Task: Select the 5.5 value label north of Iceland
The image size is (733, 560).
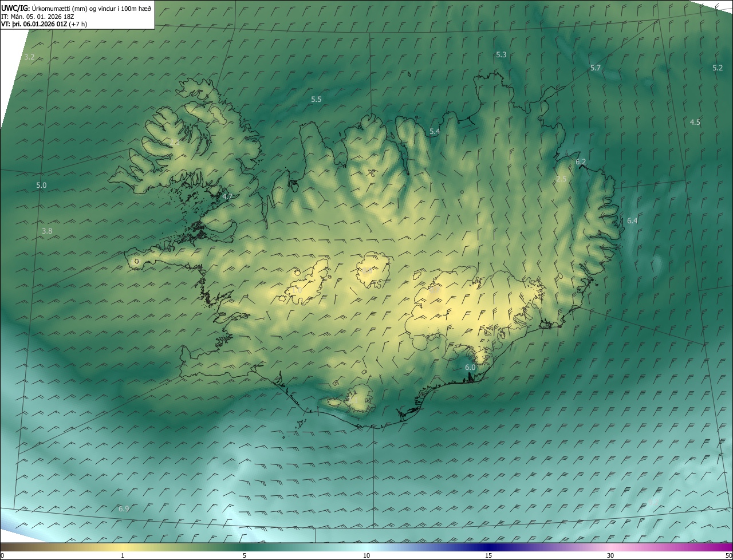Action: tap(316, 100)
